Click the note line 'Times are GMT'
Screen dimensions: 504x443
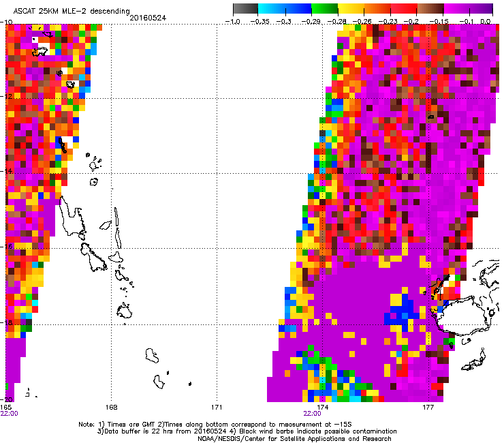[x=215, y=425]
